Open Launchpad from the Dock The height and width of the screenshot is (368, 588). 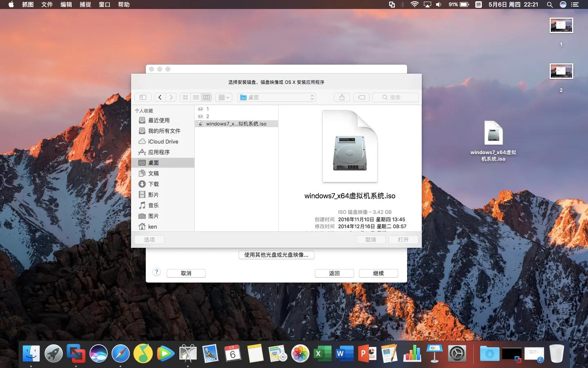[x=54, y=353]
